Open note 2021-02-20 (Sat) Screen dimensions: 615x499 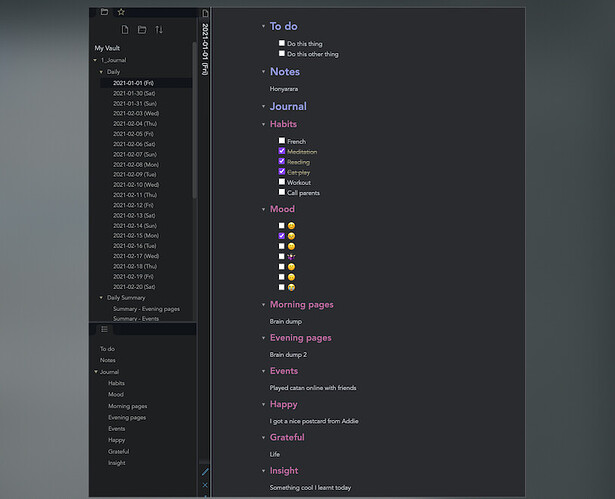pos(134,287)
